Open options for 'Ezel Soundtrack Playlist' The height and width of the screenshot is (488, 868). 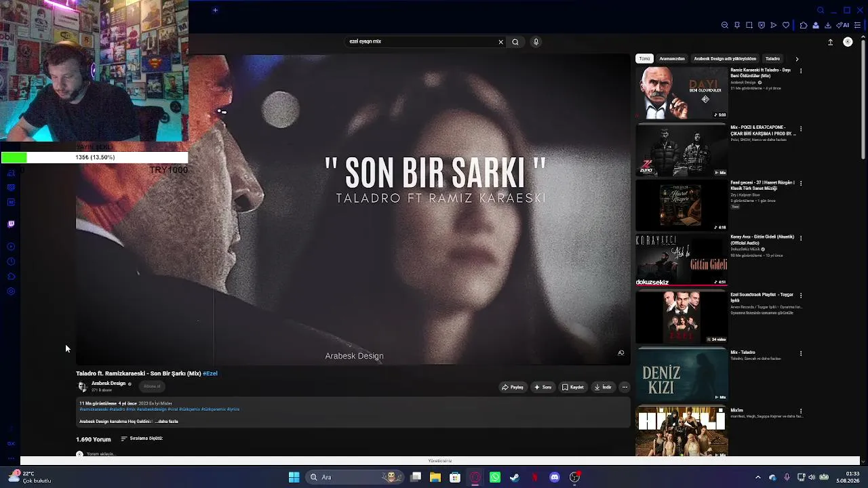[x=801, y=296]
